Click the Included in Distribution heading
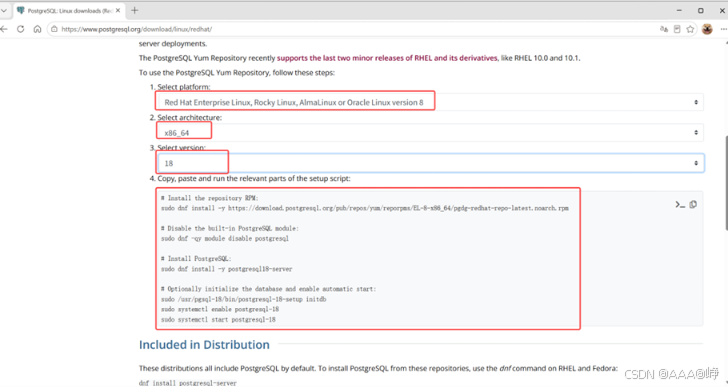Viewport: 728px width, 387px height. [x=204, y=345]
